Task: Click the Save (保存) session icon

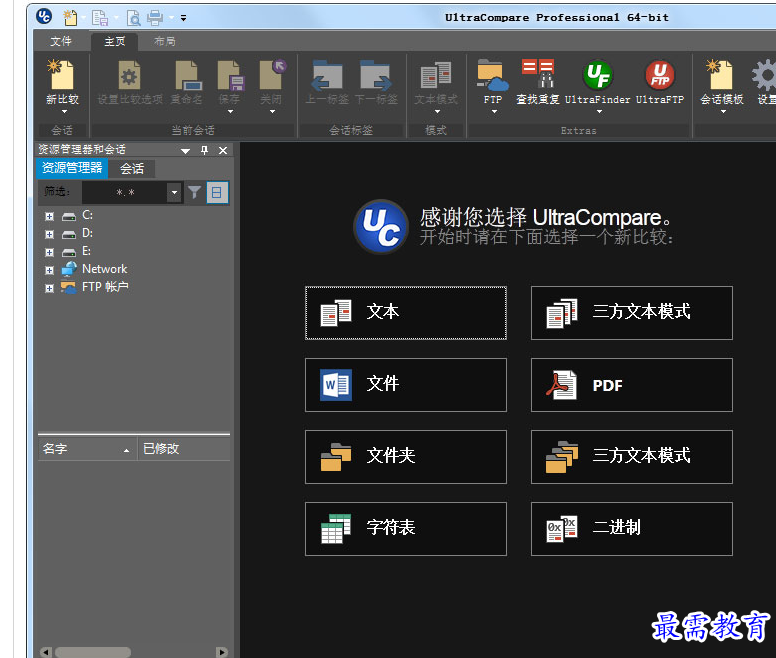Action: point(230,75)
